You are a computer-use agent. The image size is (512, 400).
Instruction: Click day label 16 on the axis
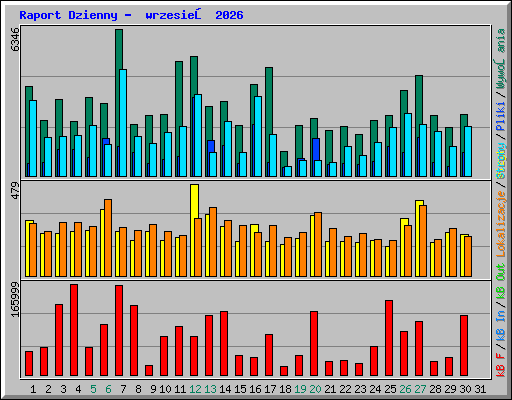click(x=255, y=389)
